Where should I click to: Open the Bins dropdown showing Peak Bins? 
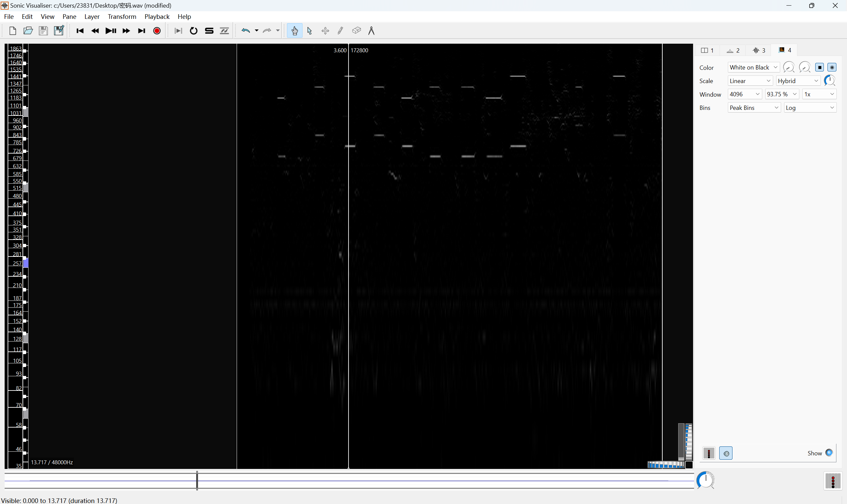pos(754,108)
